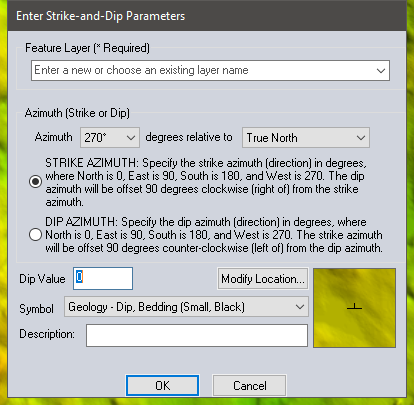Open the Geology - Dip, Bedding symbol list
The height and width of the screenshot is (405, 414).
click(x=186, y=307)
